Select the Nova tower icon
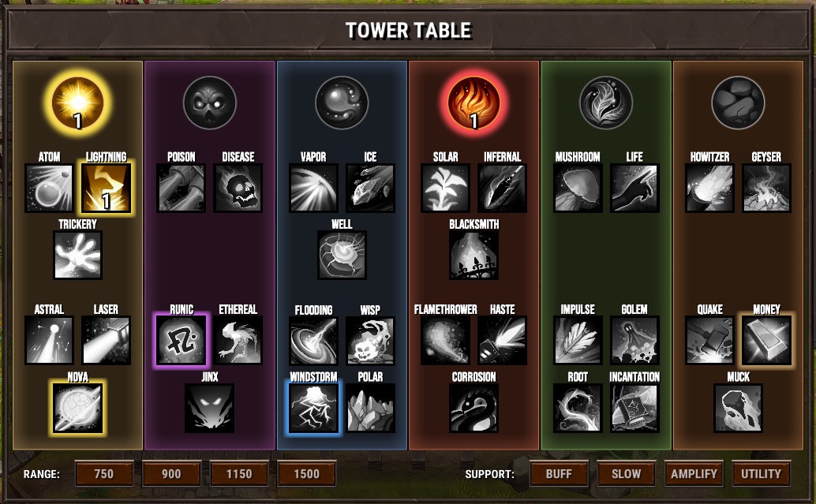Screen dimensions: 816x504 [77, 408]
